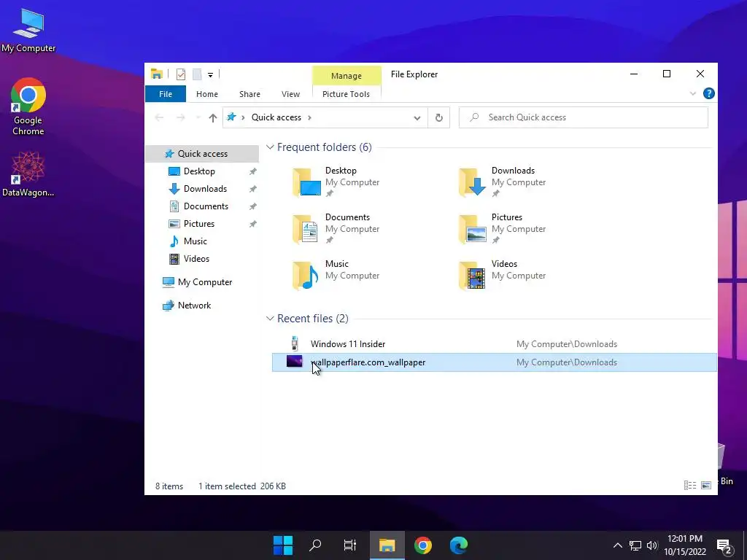
Task: Open taskbar Search
Action: 315,545
